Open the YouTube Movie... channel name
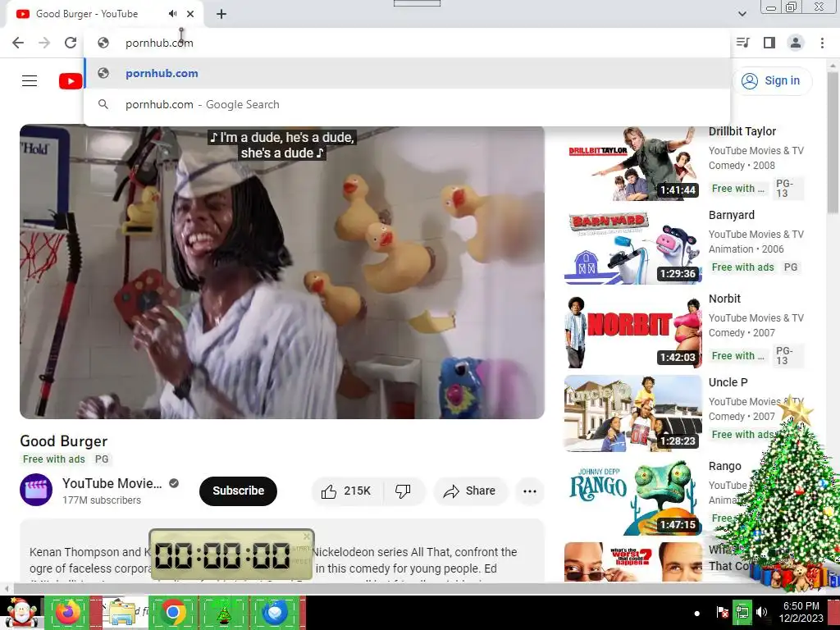 (x=112, y=483)
